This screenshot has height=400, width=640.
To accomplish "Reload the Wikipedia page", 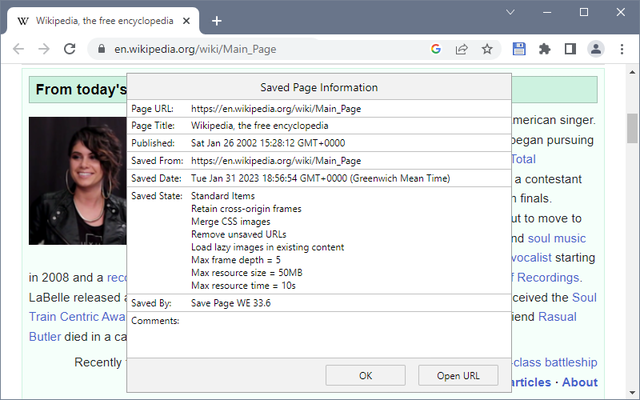I will click(x=70, y=49).
